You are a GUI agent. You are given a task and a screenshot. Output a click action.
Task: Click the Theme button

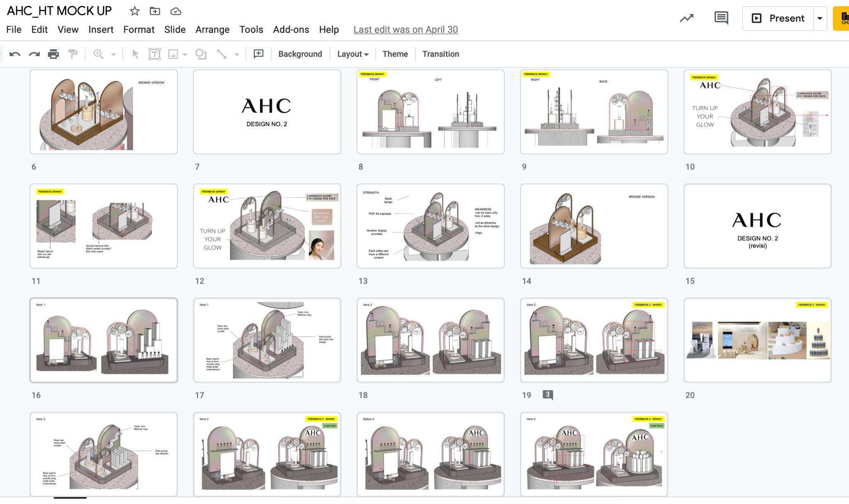click(x=395, y=54)
